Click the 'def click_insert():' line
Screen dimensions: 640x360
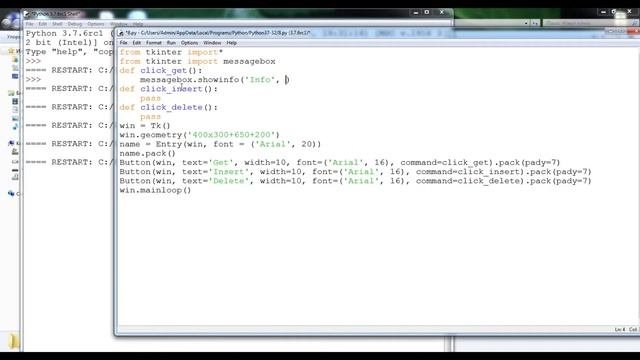[169, 89]
